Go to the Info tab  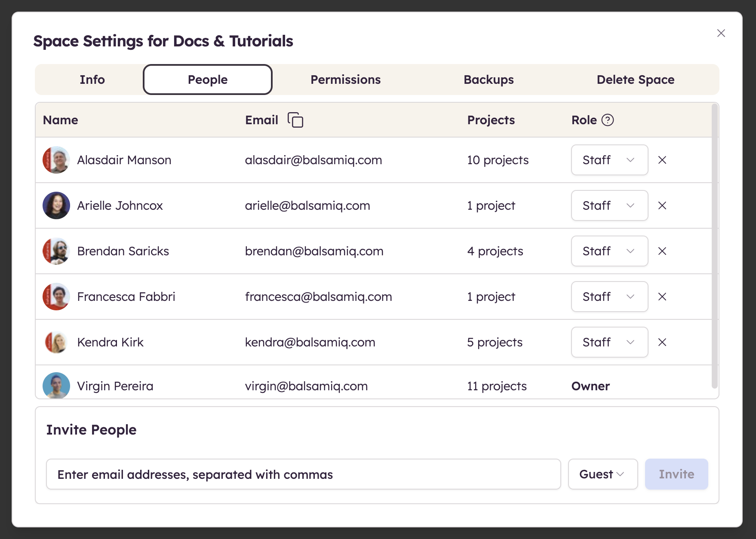pos(92,80)
